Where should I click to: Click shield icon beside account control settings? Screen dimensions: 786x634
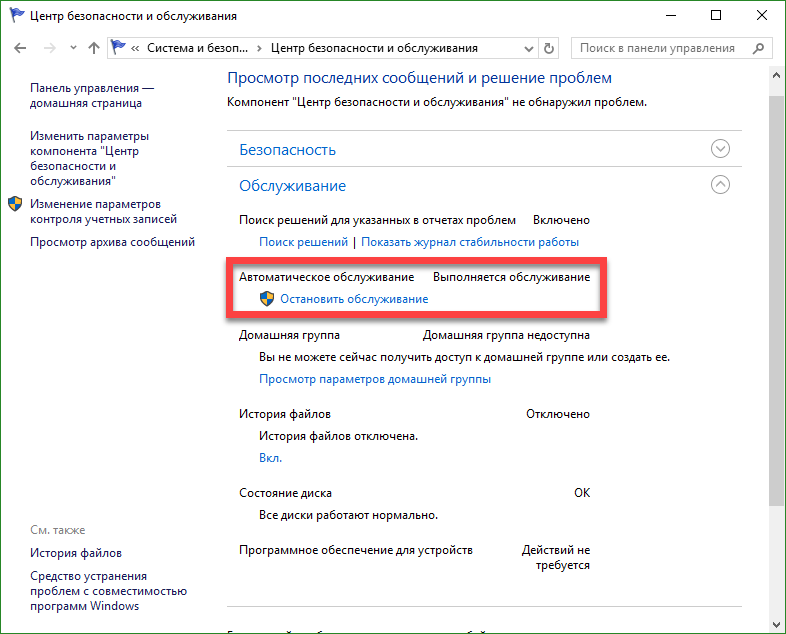click(x=16, y=204)
